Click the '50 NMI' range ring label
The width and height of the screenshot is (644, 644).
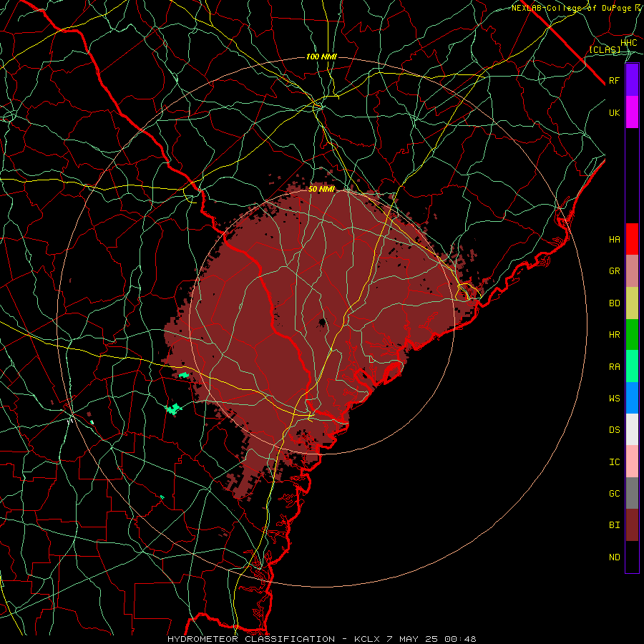[321, 190]
